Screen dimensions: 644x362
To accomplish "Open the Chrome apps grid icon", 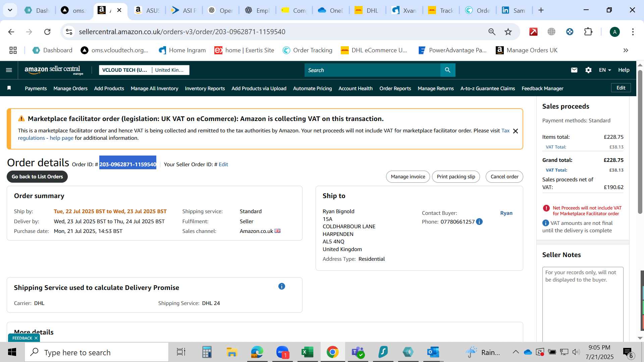I will click(13, 50).
